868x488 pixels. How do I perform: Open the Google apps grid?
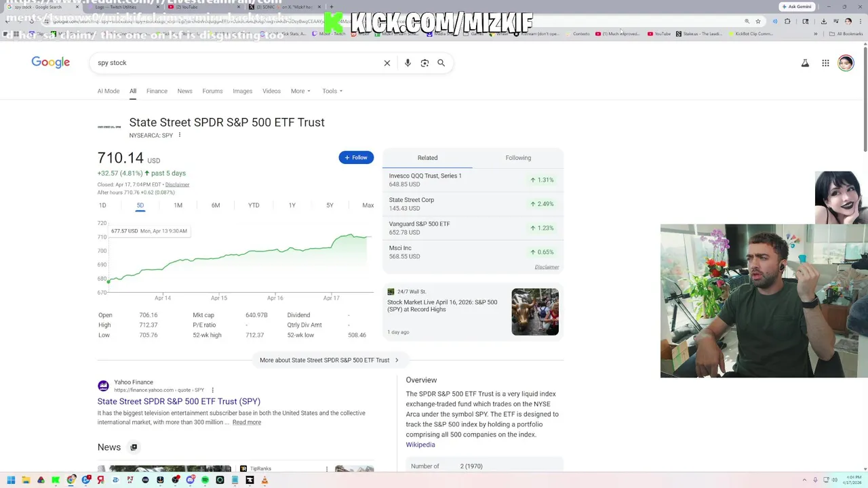(x=825, y=63)
